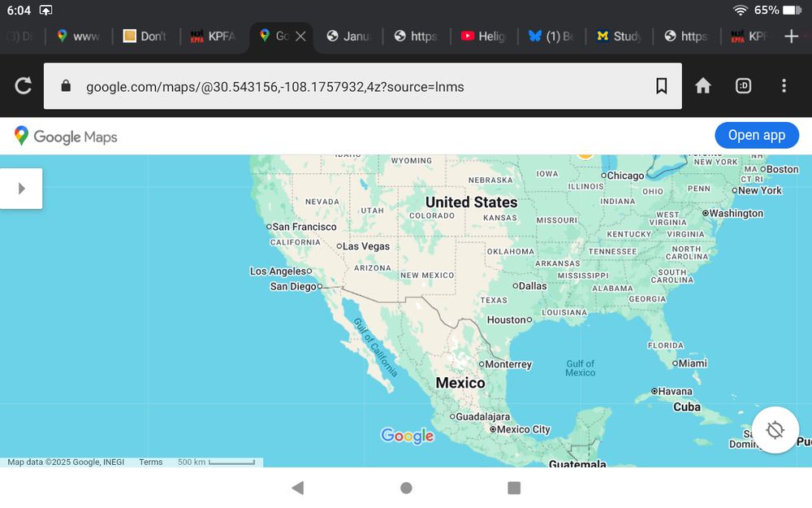
Task: Select Havana on the map
Action: click(672, 392)
